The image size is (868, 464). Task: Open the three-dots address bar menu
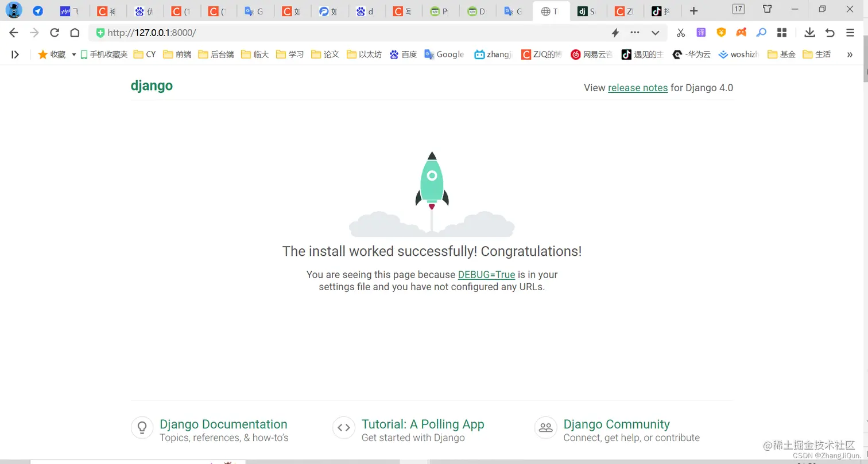(x=635, y=33)
